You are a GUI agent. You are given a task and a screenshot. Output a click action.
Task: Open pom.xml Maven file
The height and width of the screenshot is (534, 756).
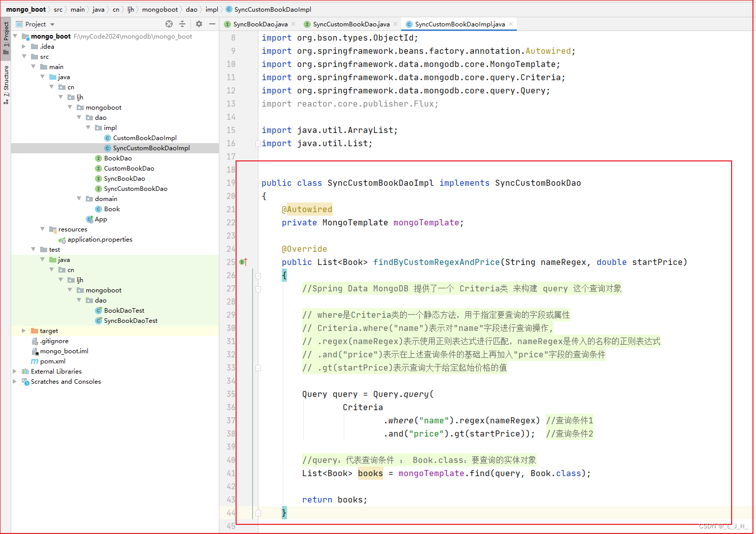tap(48, 361)
